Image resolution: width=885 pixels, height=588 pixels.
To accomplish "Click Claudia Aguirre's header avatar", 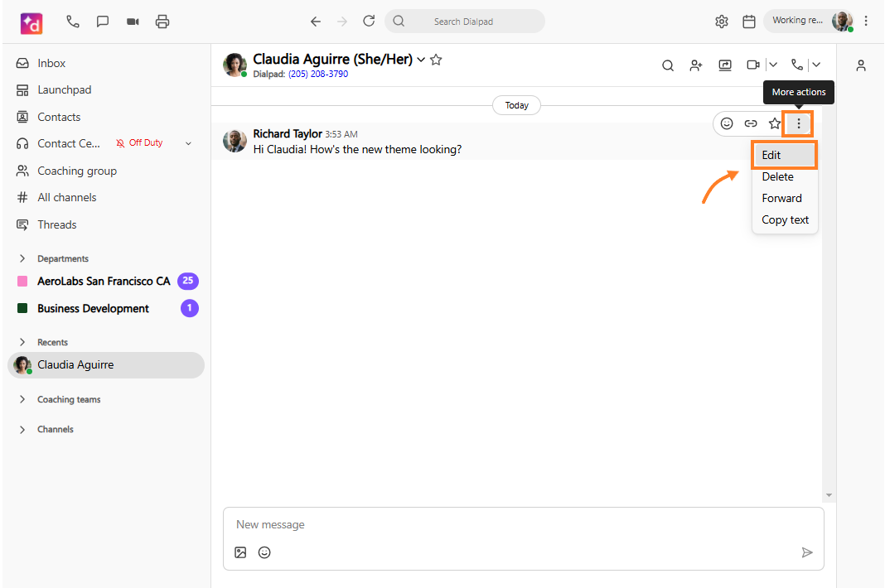I will (235, 65).
